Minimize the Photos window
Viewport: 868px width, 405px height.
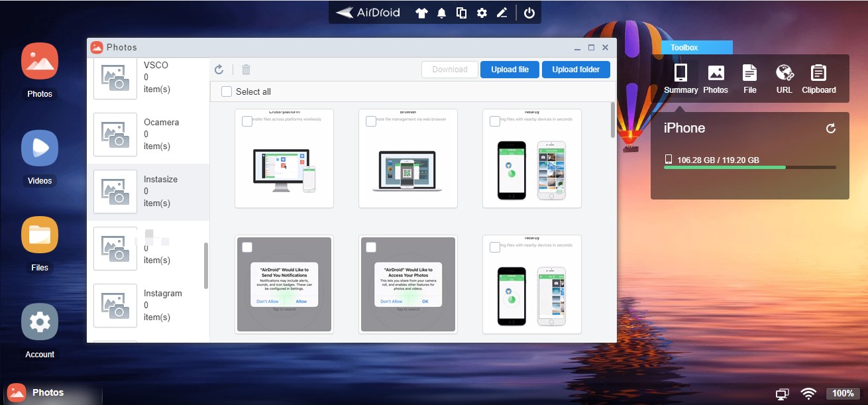(x=577, y=48)
